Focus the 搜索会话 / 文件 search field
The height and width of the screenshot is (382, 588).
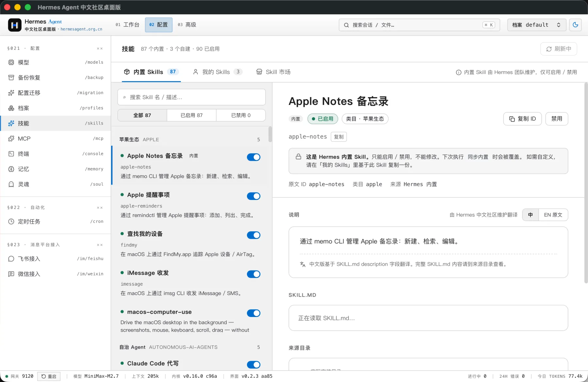[x=419, y=25]
